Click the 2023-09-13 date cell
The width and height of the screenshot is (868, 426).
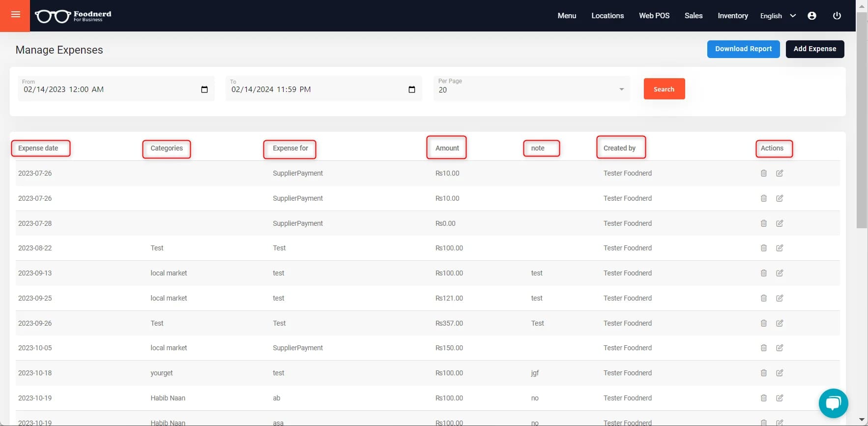[x=35, y=273]
